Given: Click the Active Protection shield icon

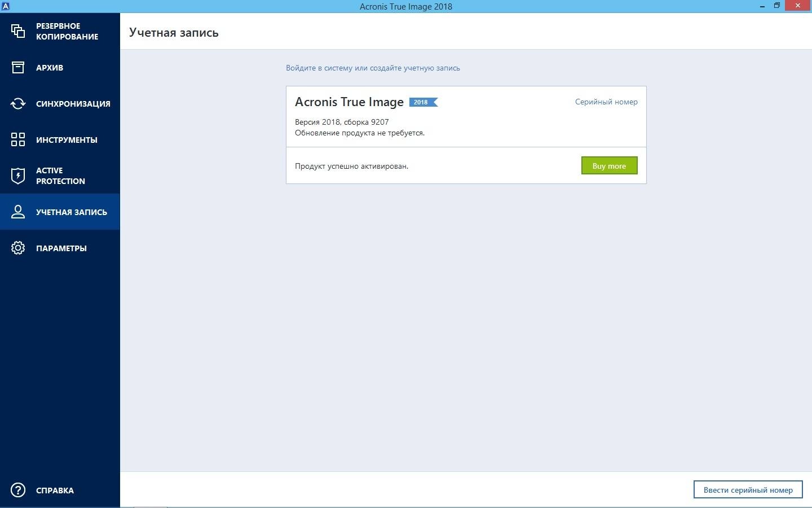Looking at the screenshot, I should [18, 176].
